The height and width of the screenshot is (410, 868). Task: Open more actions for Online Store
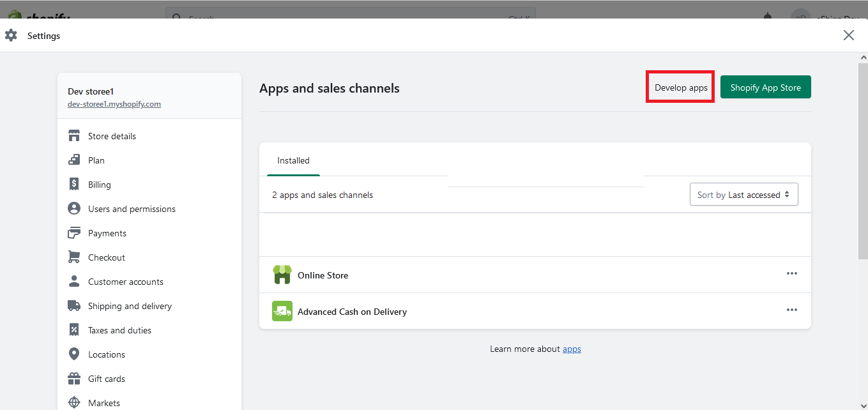pyautogui.click(x=792, y=273)
